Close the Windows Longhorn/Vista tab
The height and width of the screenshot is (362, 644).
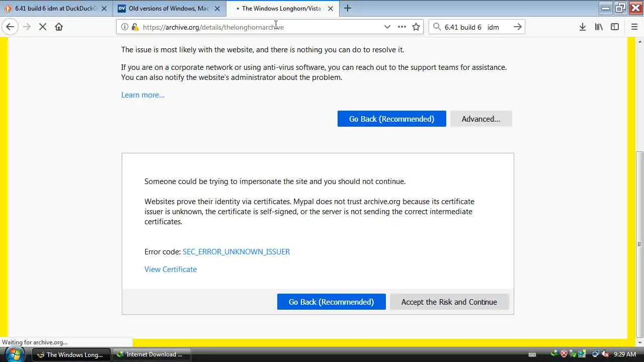(331, 8)
